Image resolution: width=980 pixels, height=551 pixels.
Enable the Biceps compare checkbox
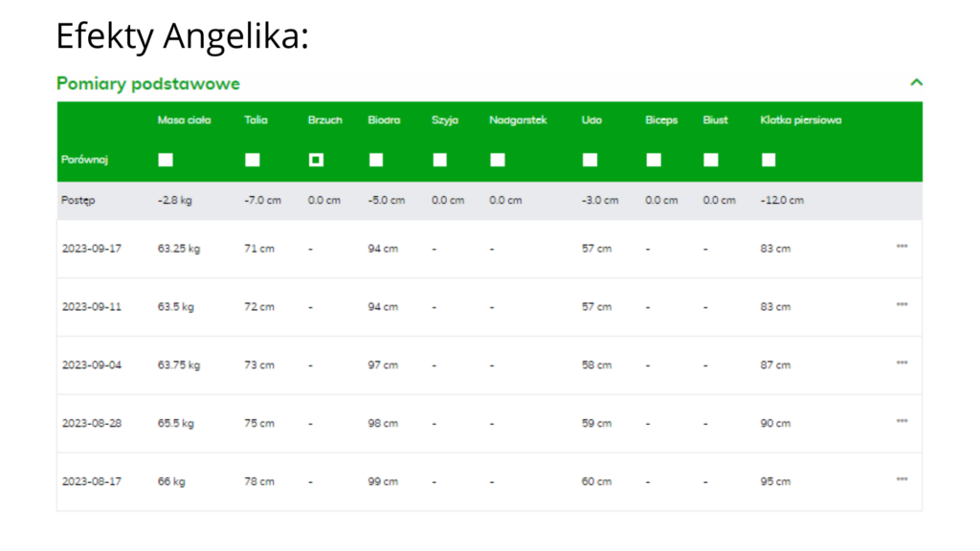coord(654,160)
